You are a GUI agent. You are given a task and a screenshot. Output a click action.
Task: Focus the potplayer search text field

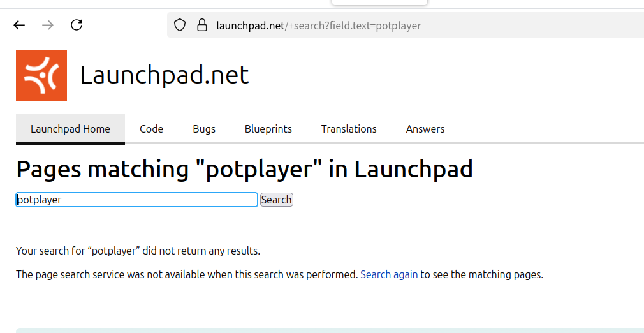coord(136,200)
